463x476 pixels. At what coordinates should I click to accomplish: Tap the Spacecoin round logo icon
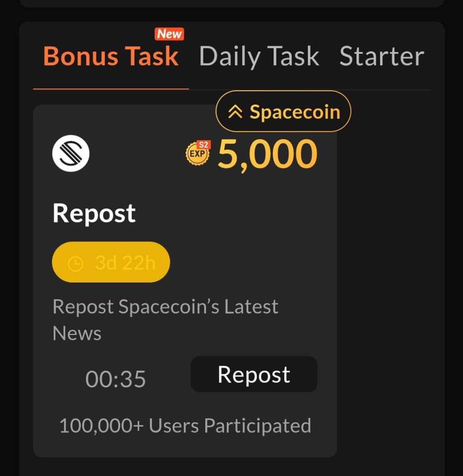point(70,153)
